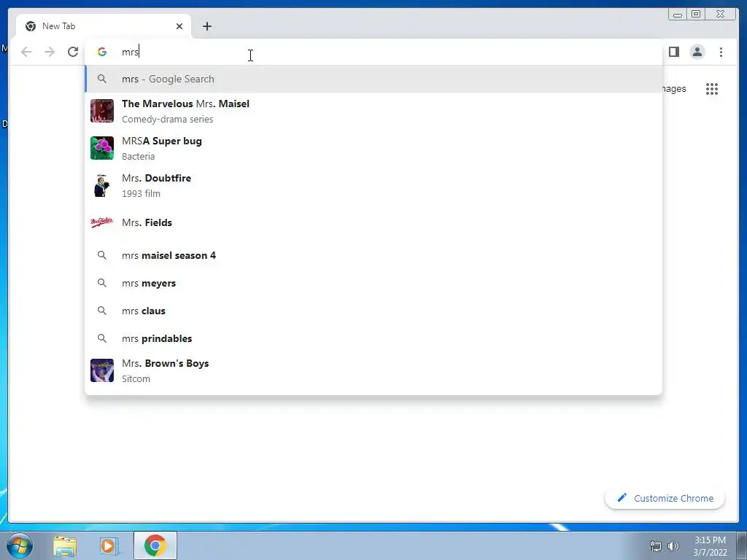Open the volume speaker tray icon
Image resolution: width=747 pixels, height=560 pixels.
[x=673, y=546]
